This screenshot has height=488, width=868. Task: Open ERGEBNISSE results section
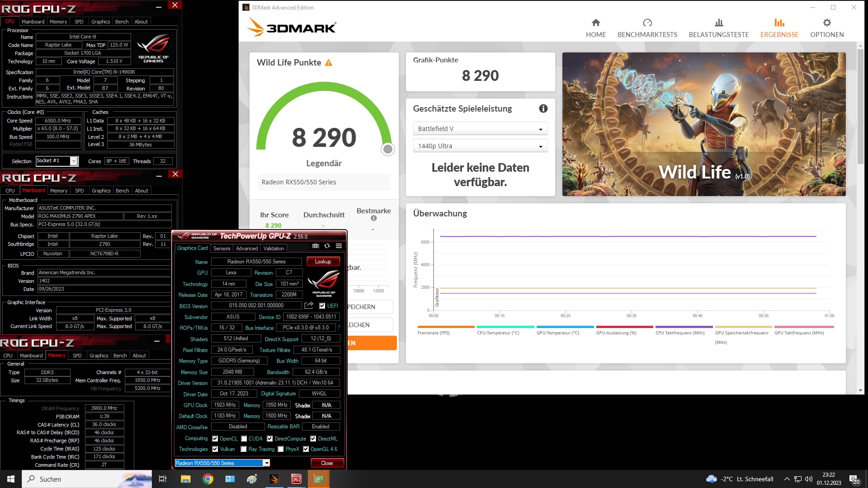tap(779, 28)
